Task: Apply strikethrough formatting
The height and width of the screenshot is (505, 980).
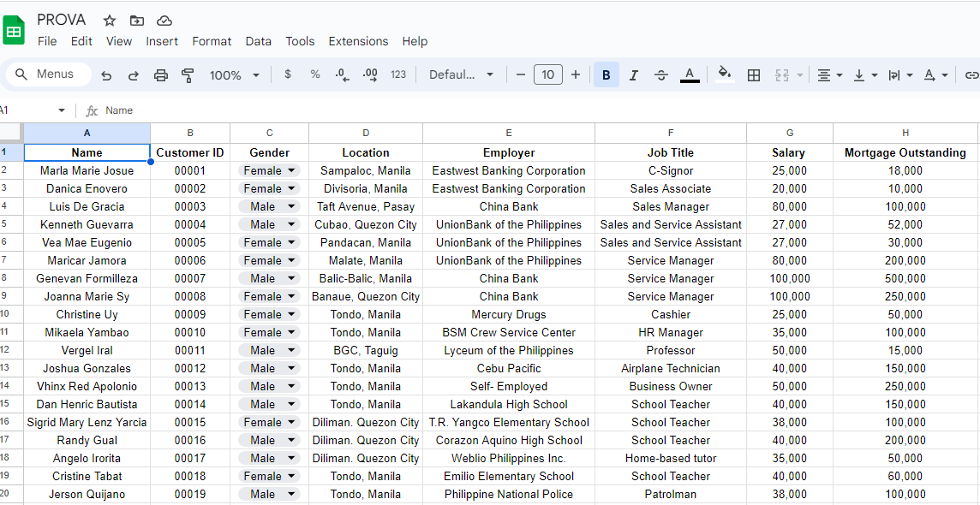Action: [660, 75]
